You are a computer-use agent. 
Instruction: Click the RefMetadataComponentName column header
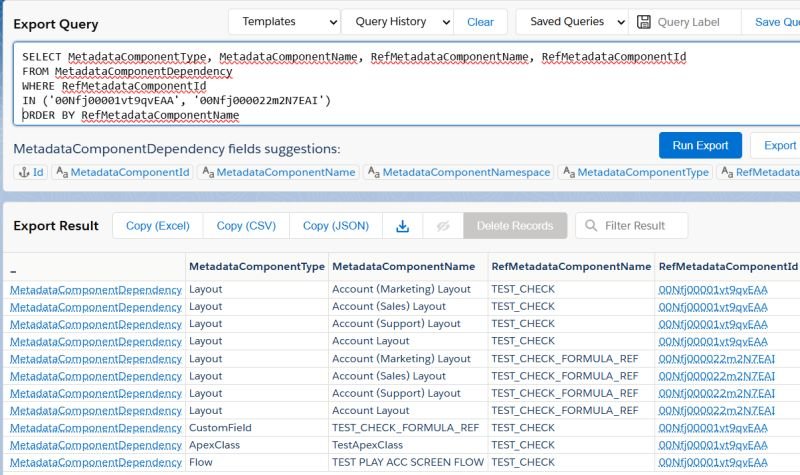tap(571, 266)
